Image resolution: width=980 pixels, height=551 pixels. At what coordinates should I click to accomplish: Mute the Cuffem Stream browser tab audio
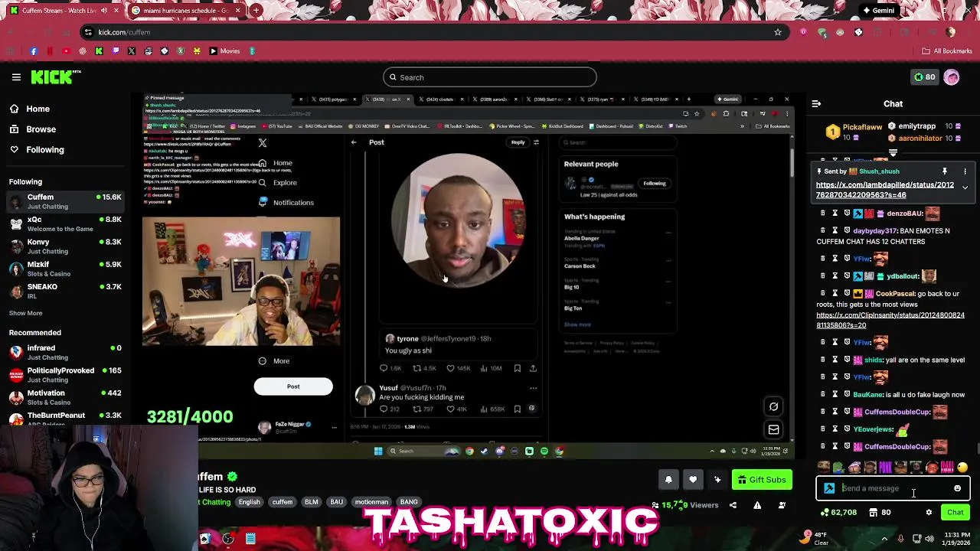(105, 11)
